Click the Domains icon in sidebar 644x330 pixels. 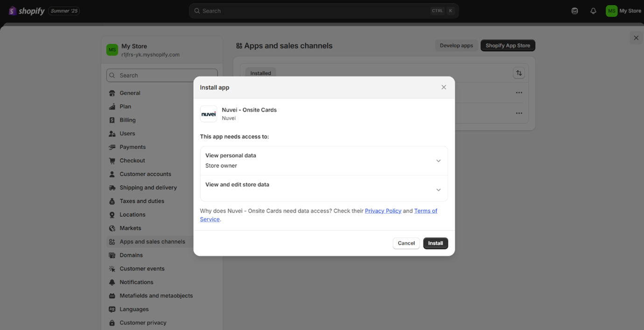(x=112, y=255)
